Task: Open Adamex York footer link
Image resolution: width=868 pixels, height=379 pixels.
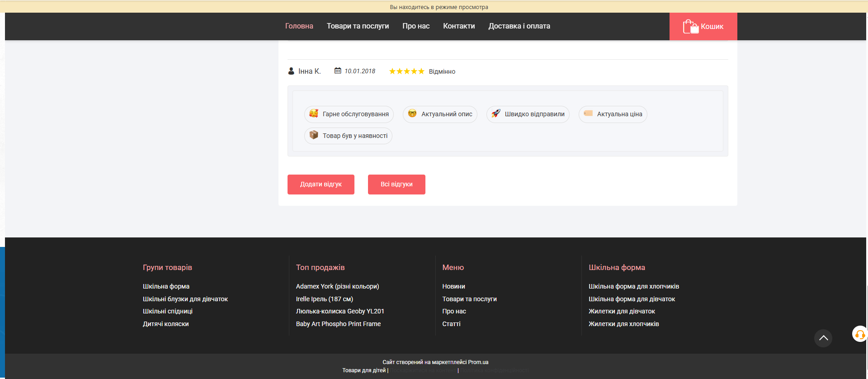Action: [337, 286]
